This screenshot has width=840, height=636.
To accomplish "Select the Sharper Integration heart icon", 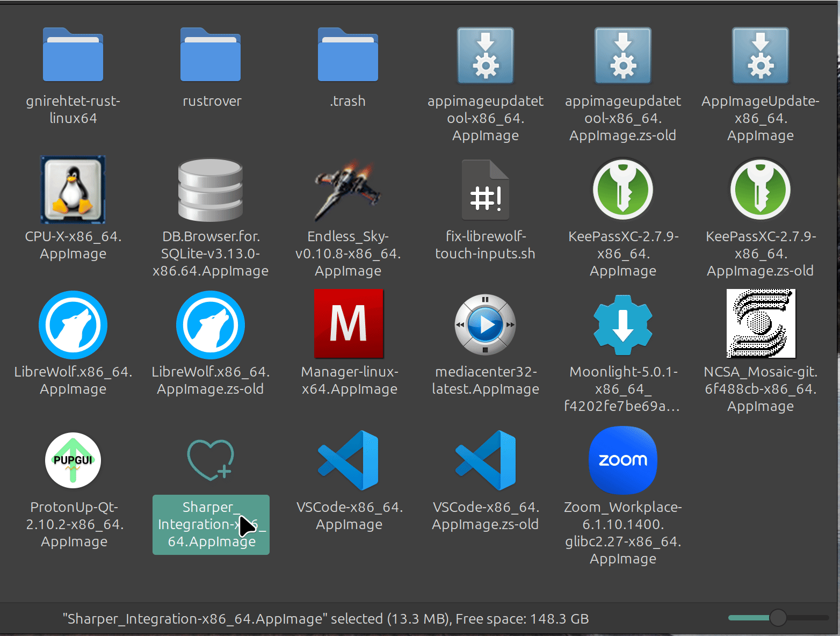I will click(211, 460).
